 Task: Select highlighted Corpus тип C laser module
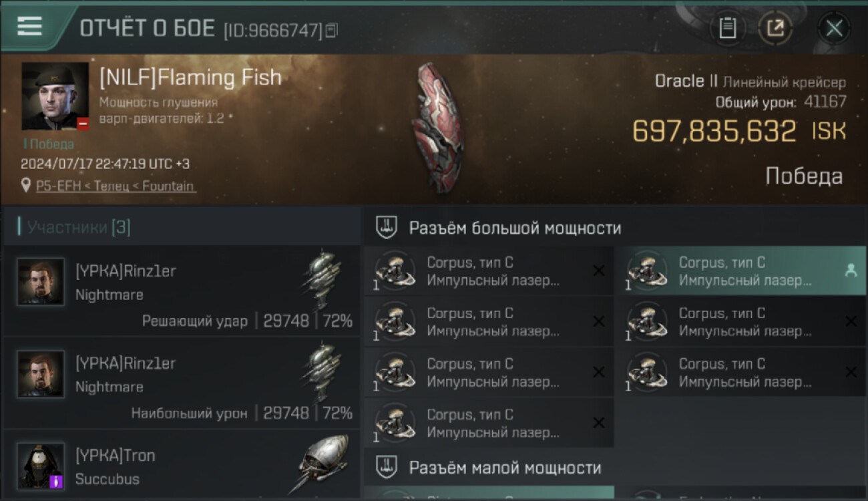click(x=740, y=271)
